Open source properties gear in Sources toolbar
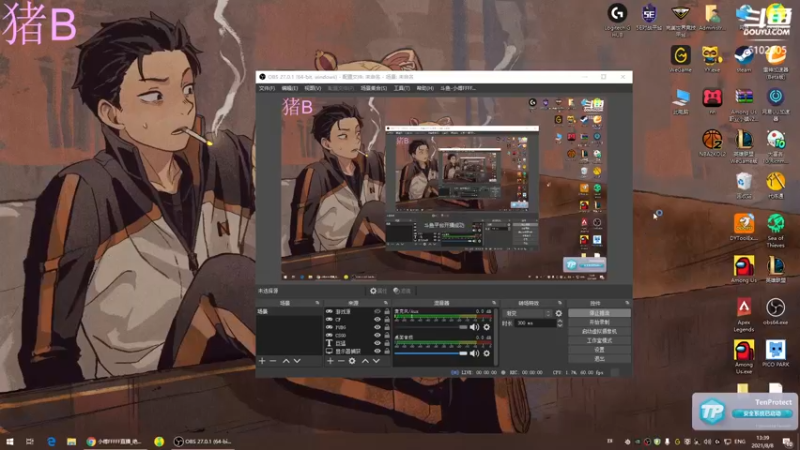Image resolution: width=800 pixels, height=450 pixels. pos(352,361)
